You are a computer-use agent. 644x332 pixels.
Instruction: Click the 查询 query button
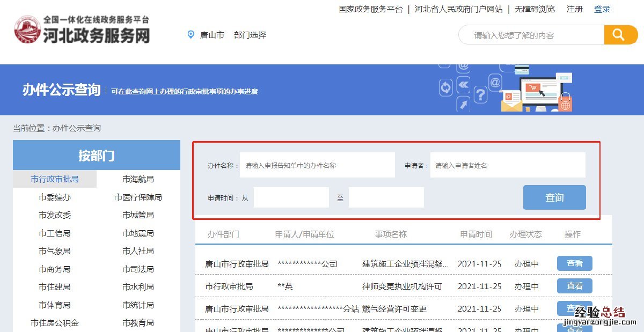554,197
